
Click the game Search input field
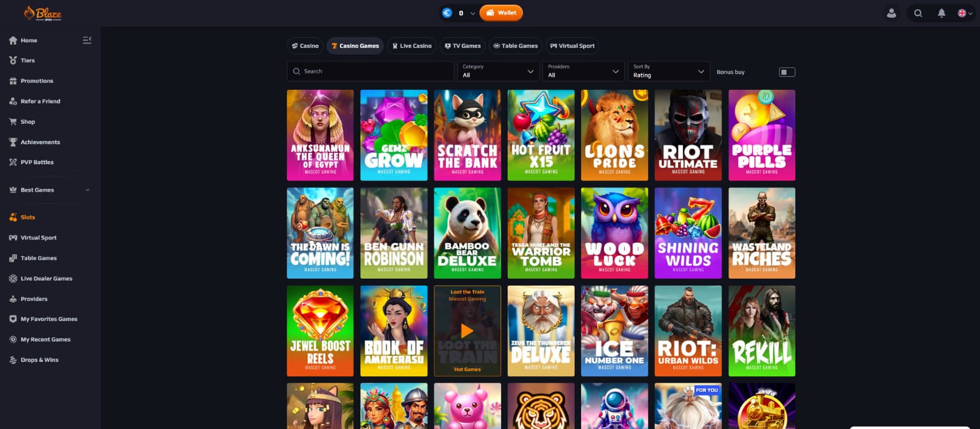(370, 71)
